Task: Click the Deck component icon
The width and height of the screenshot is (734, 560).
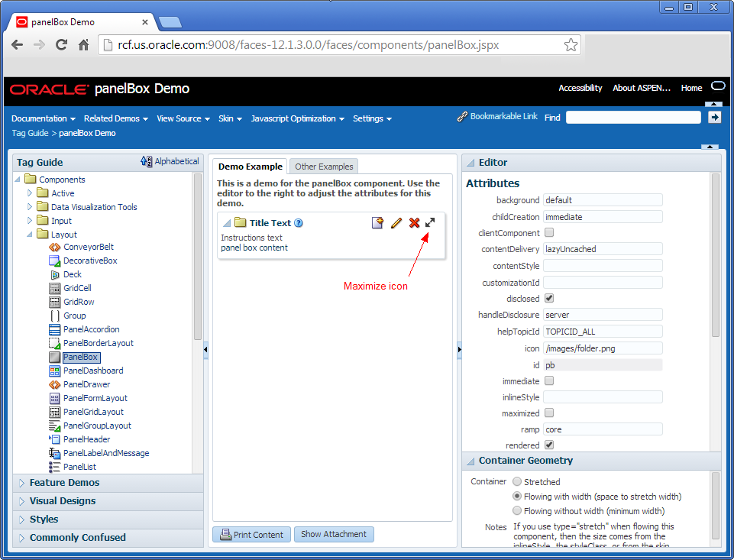Action: 55,274
